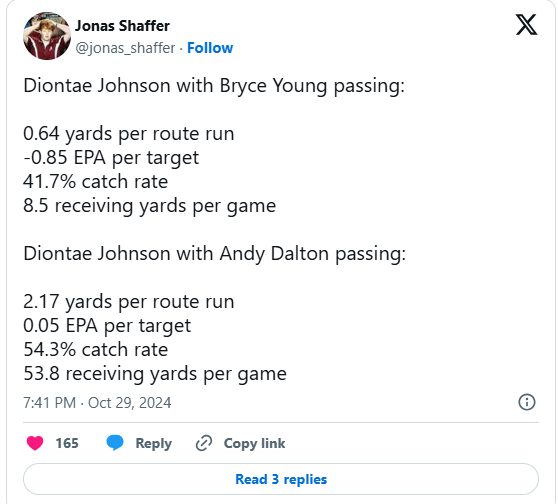
Task: Click the 53.8 receiving yards per game line
Action: pyautogui.click(x=155, y=374)
